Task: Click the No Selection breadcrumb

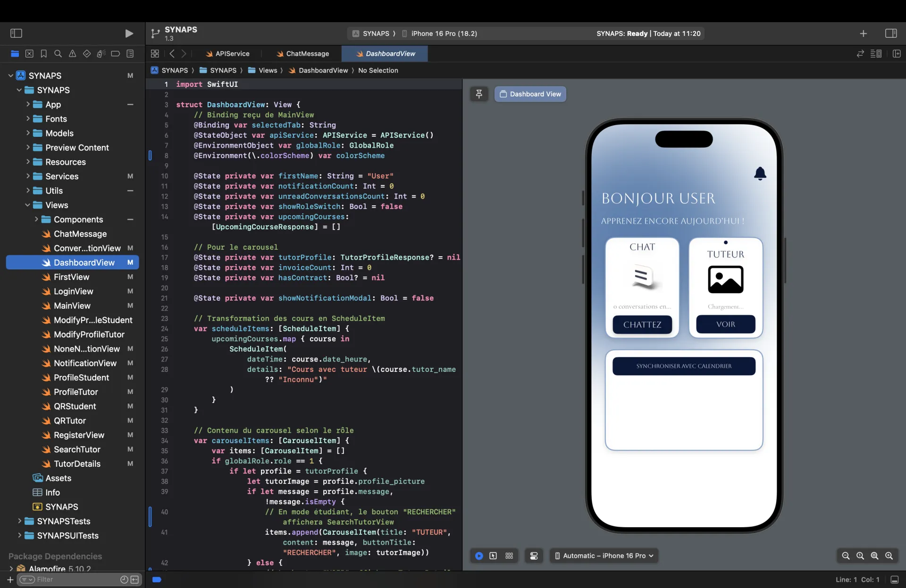Action: (378, 70)
